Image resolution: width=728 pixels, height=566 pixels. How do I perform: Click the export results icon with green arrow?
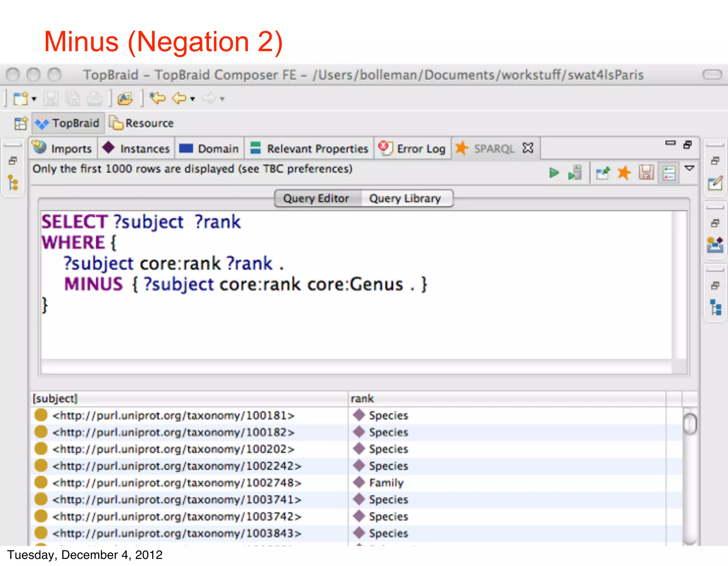point(603,173)
